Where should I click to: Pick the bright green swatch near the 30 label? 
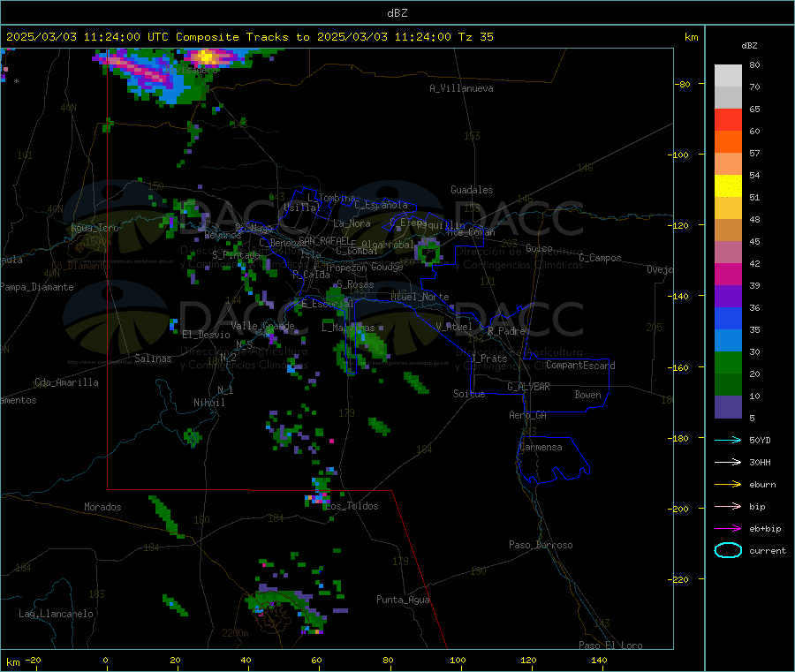[728, 362]
